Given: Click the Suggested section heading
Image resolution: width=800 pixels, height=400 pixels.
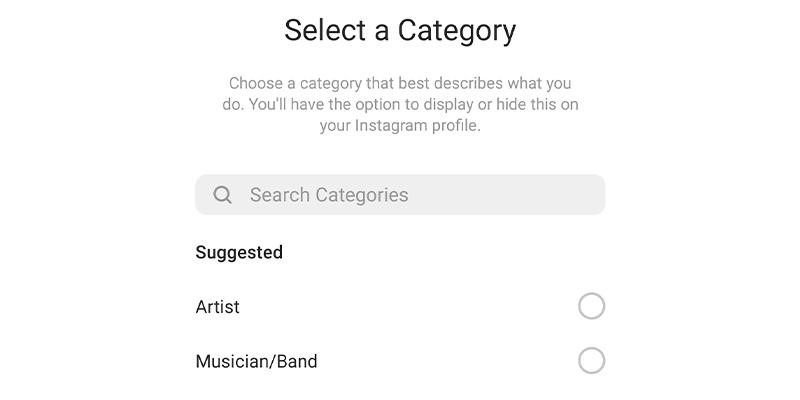Looking at the screenshot, I should pos(239,252).
